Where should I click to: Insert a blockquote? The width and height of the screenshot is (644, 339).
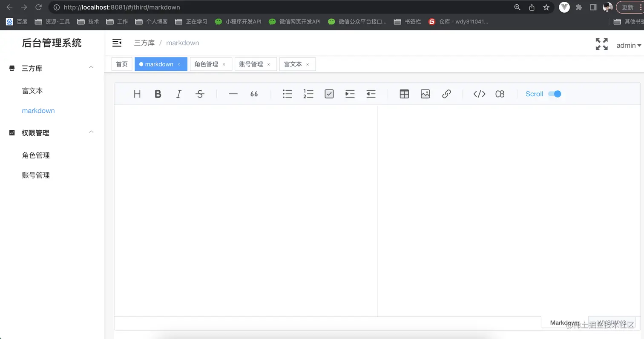254,94
